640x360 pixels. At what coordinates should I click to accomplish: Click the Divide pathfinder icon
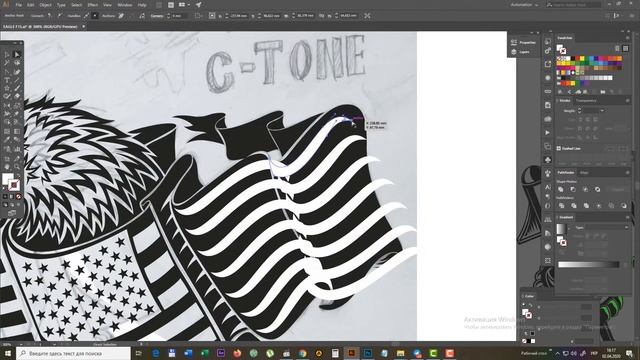tap(561, 206)
